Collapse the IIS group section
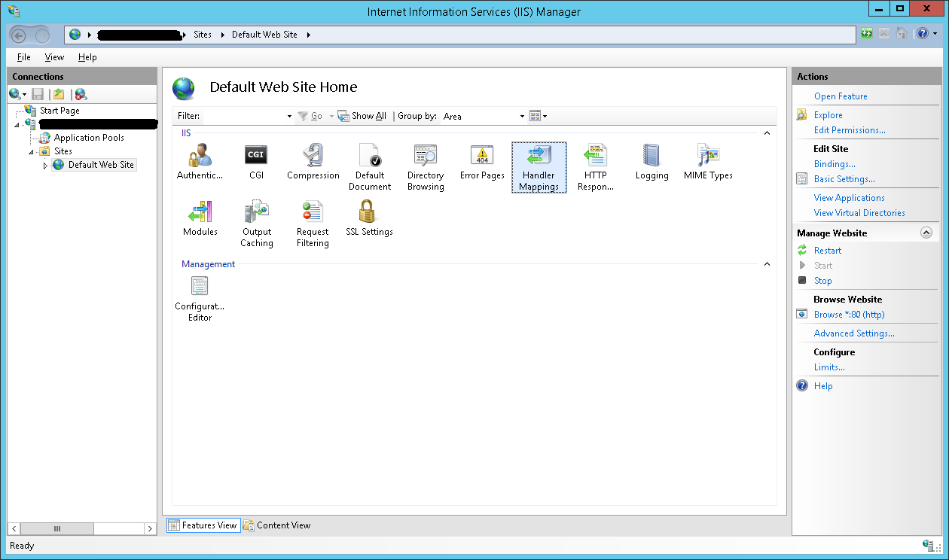Image resolution: width=949 pixels, height=560 pixels. coord(767,133)
